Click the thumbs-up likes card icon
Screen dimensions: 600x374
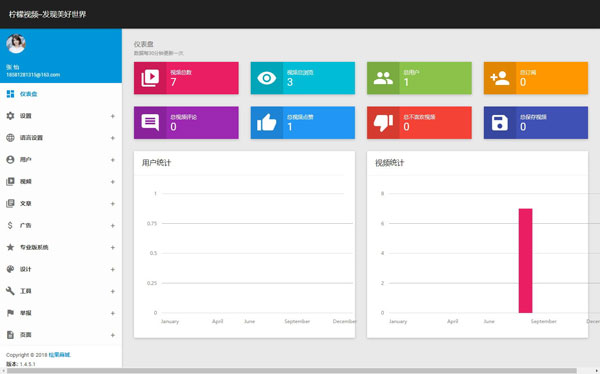pos(267,122)
